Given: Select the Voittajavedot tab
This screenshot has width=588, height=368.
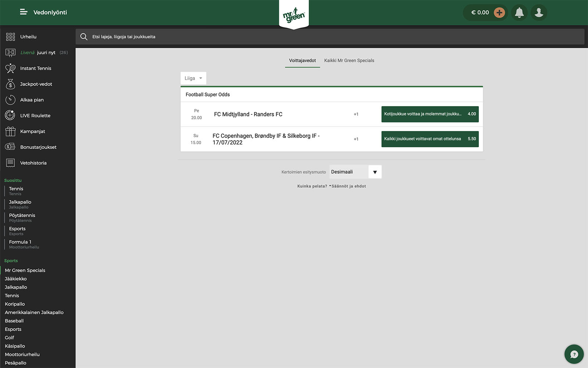Looking at the screenshot, I should pos(302,61).
